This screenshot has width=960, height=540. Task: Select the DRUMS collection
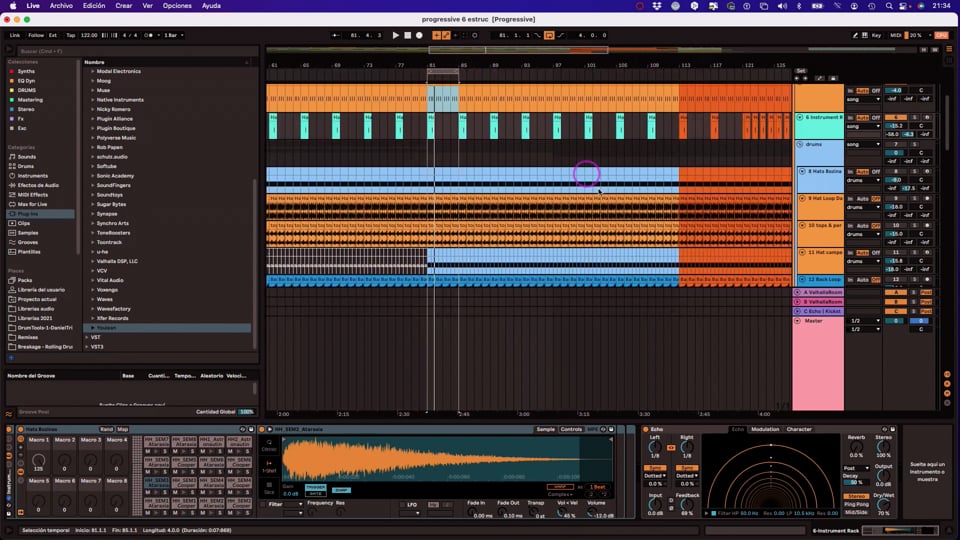[x=27, y=91]
